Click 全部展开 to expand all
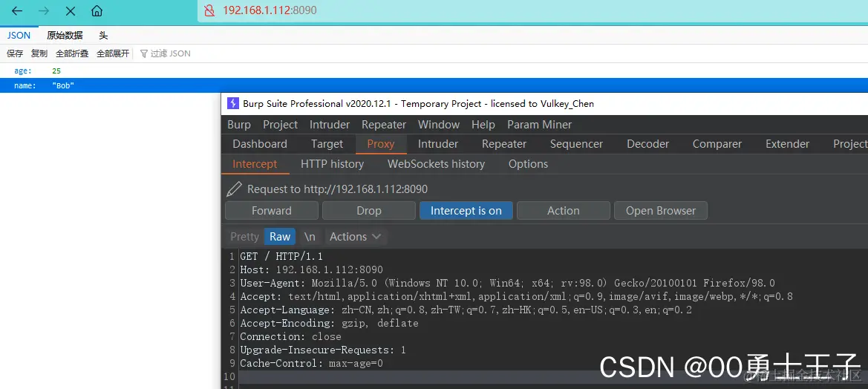 tap(113, 53)
